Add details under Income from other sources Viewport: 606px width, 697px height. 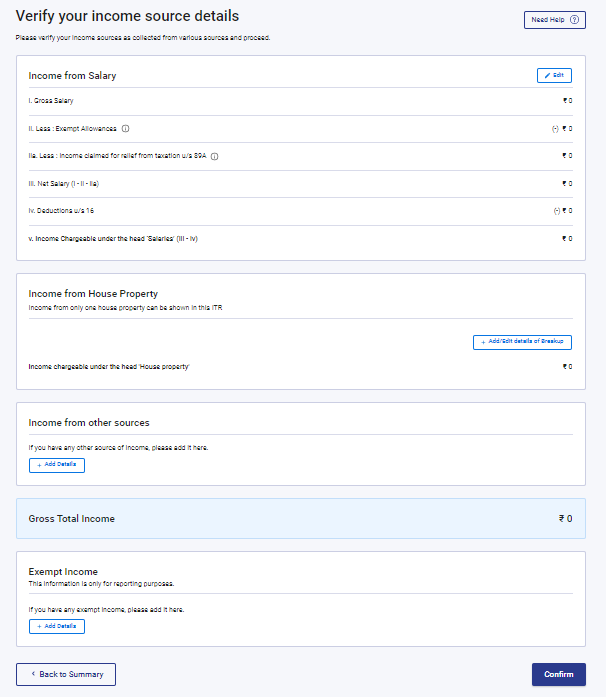point(57,465)
